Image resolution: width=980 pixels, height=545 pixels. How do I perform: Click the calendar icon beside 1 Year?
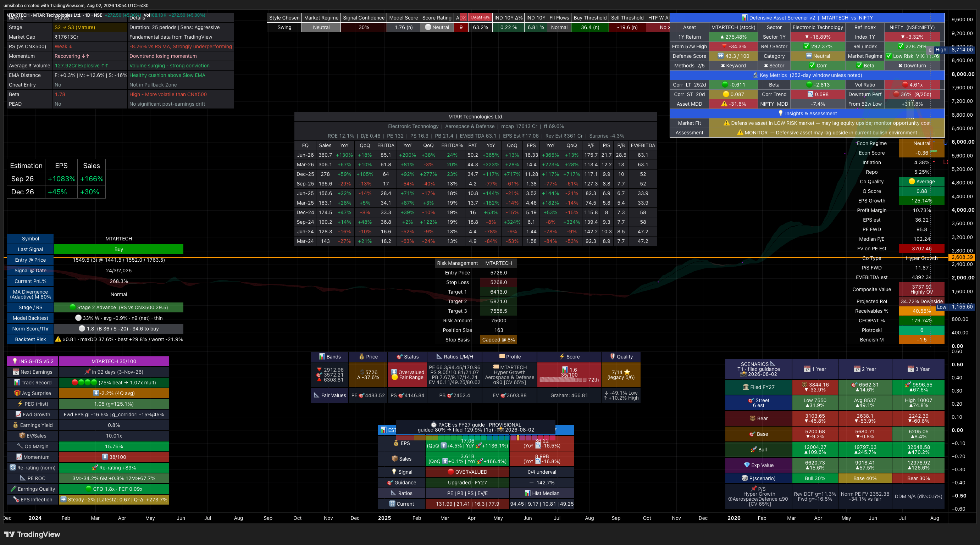[x=807, y=369]
